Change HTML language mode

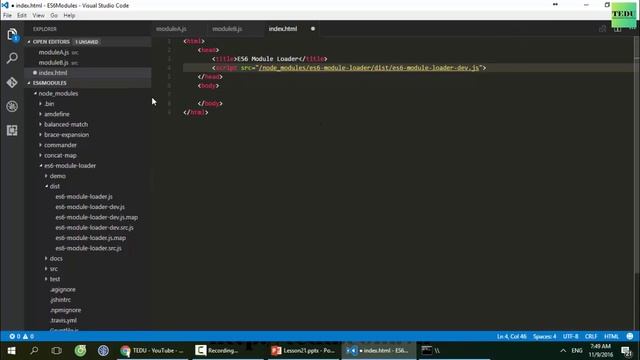click(611, 336)
